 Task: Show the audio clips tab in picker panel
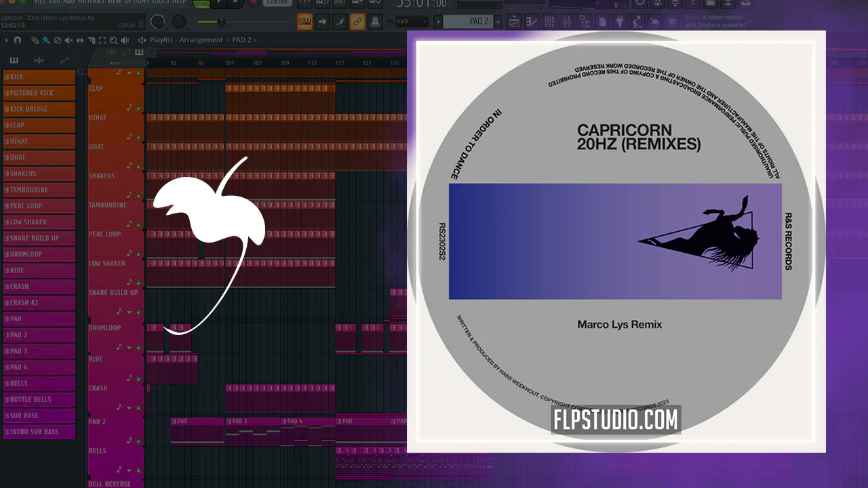point(39,60)
